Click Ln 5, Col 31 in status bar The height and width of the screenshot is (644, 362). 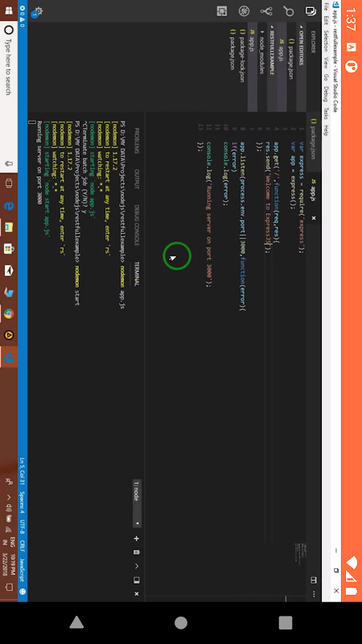23,472
